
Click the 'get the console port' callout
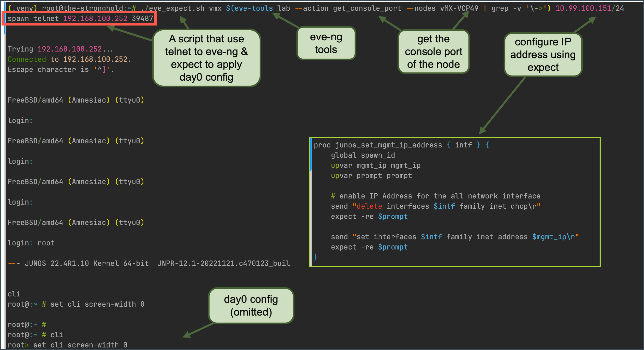(x=433, y=52)
